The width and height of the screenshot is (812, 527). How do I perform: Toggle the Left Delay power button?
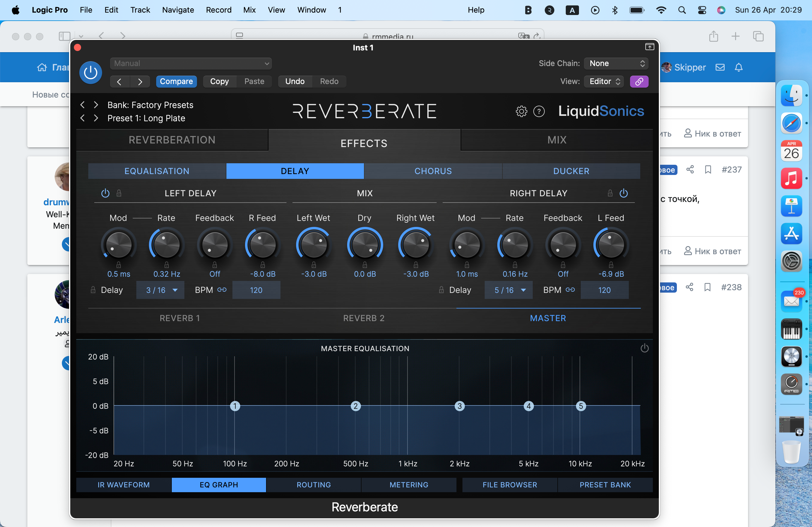click(105, 193)
